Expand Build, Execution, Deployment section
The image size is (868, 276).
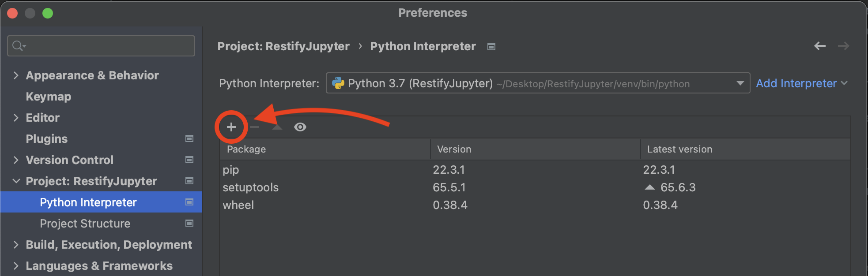click(16, 245)
